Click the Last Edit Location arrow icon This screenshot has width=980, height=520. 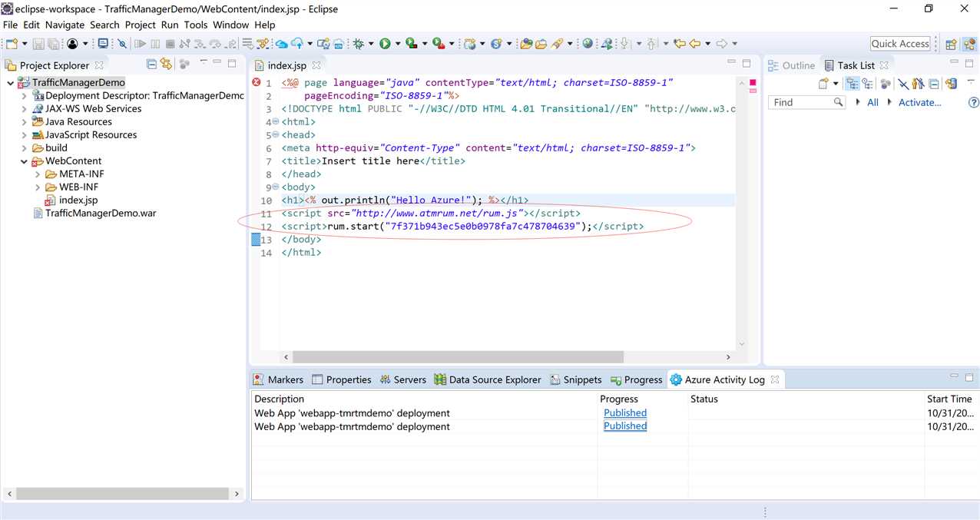679,44
